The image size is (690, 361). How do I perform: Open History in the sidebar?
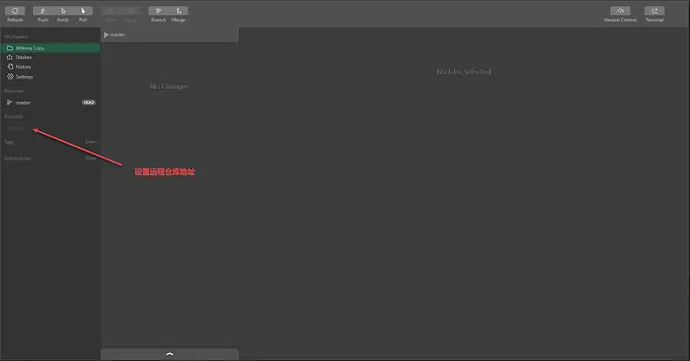point(50,67)
